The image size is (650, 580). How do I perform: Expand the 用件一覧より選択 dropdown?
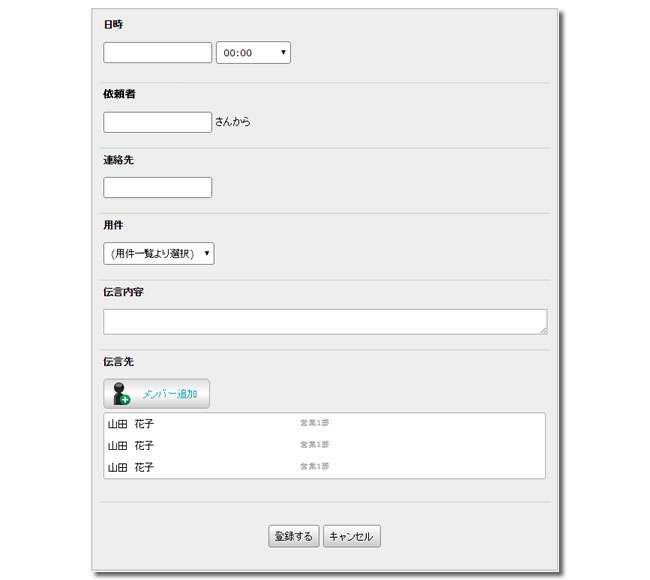coord(158,254)
